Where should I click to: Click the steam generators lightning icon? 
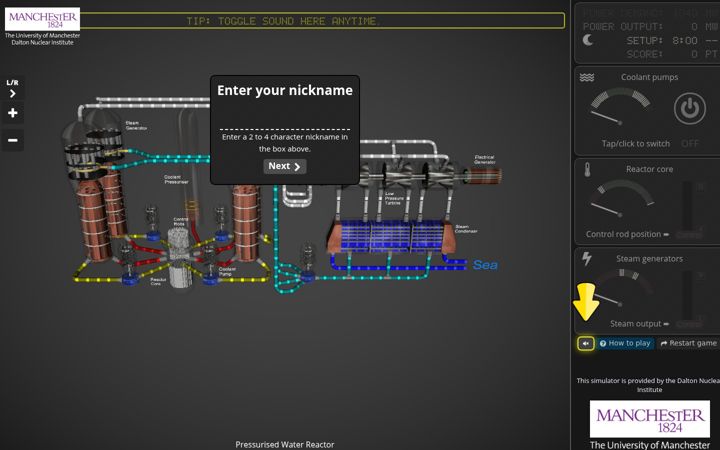[x=587, y=259]
